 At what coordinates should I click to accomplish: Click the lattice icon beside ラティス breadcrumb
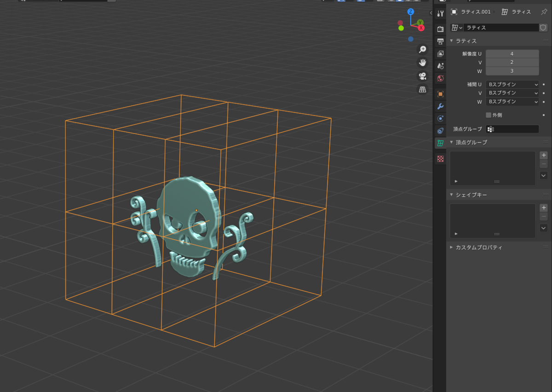click(x=505, y=12)
